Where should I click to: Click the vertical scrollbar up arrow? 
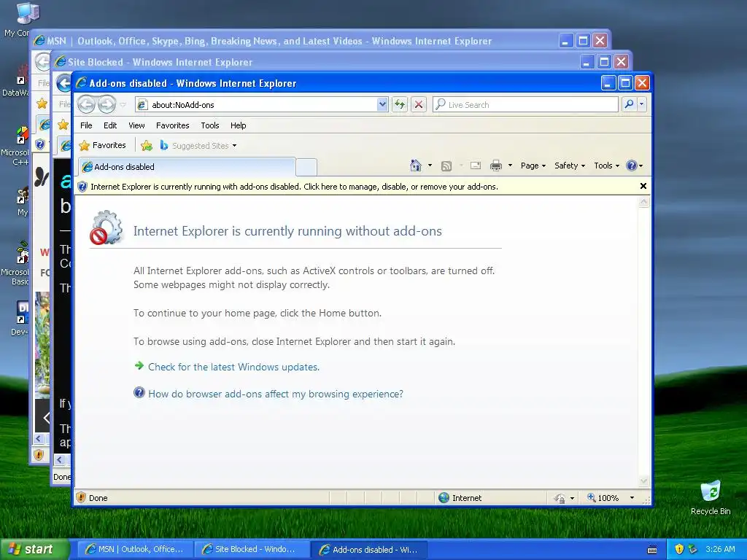point(643,203)
